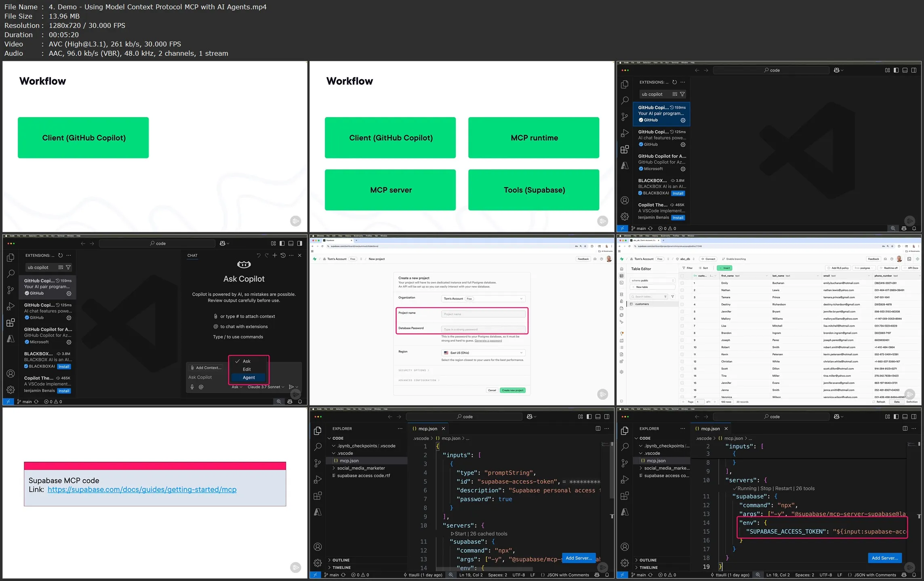Screen dimensions: 924x581
Task: Click Copilot status icon in cached-tools mcp.json frame
Action: click(x=597, y=575)
